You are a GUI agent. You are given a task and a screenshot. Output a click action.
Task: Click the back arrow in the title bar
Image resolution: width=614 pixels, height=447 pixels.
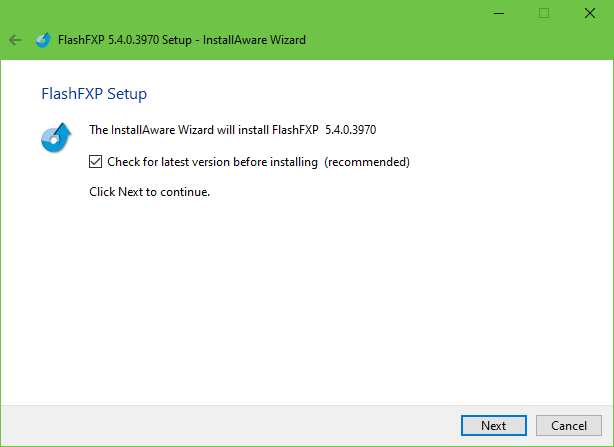tap(15, 40)
